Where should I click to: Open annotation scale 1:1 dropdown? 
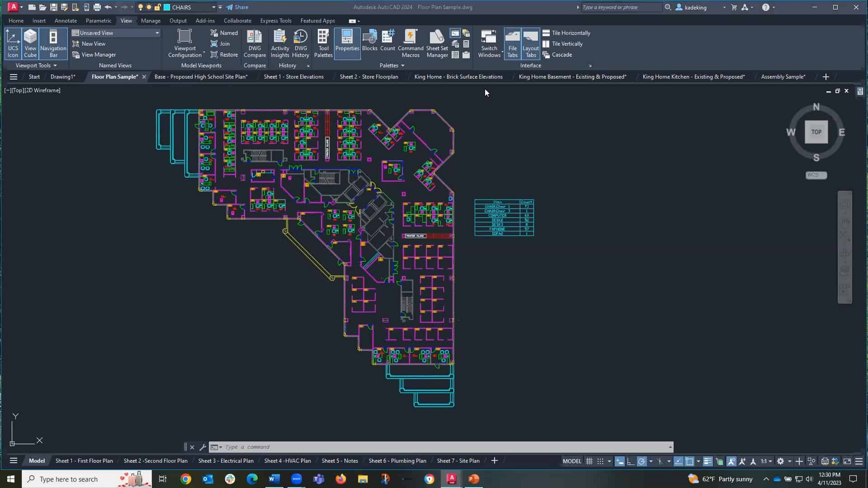tap(766, 461)
